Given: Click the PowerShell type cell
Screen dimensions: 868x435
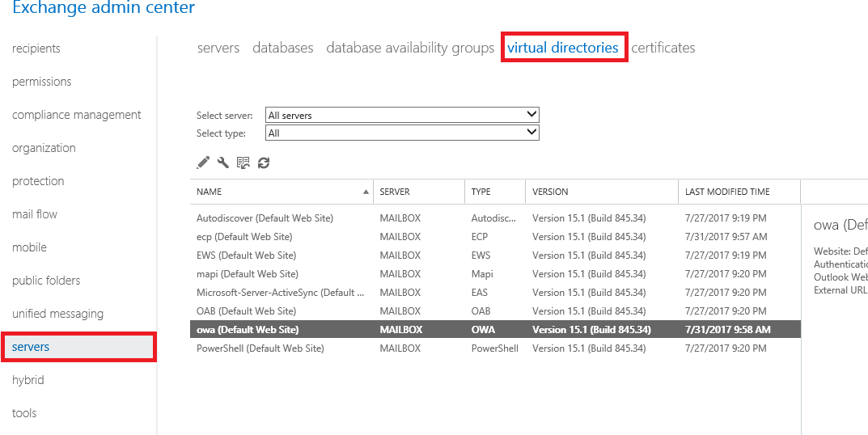Looking at the screenshot, I should click(495, 348).
